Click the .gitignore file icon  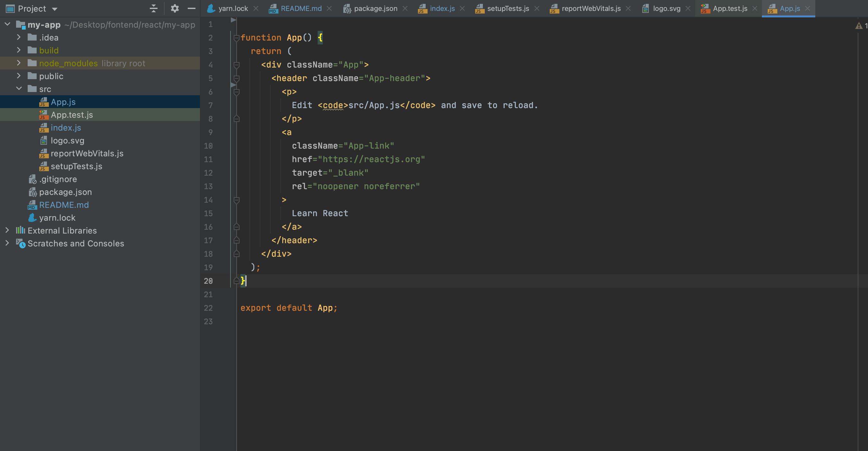pos(32,179)
